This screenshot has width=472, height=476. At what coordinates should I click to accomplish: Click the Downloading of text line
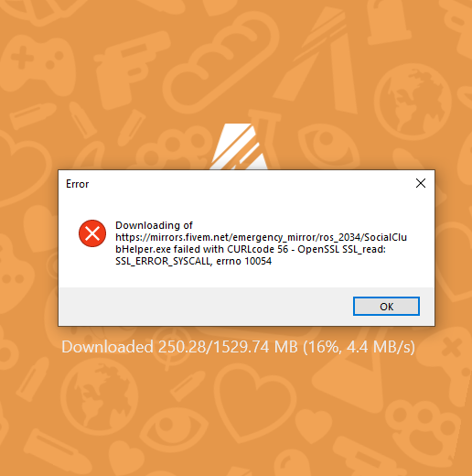pos(154,225)
